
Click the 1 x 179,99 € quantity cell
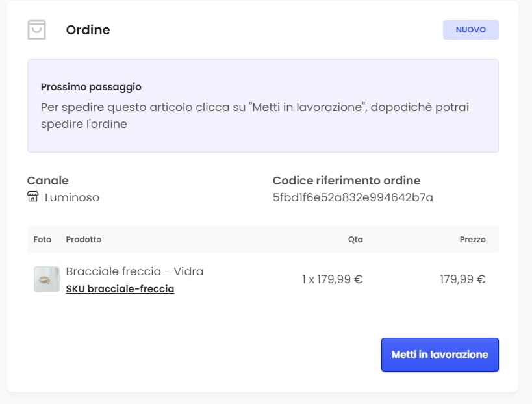pos(332,279)
